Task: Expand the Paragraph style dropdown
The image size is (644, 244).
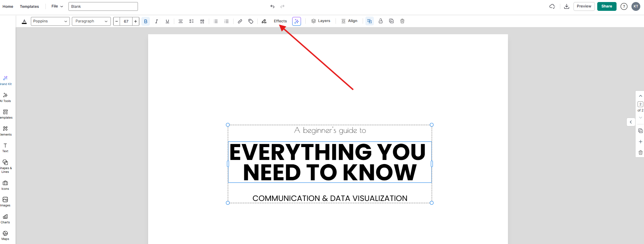Action: click(91, 21)
